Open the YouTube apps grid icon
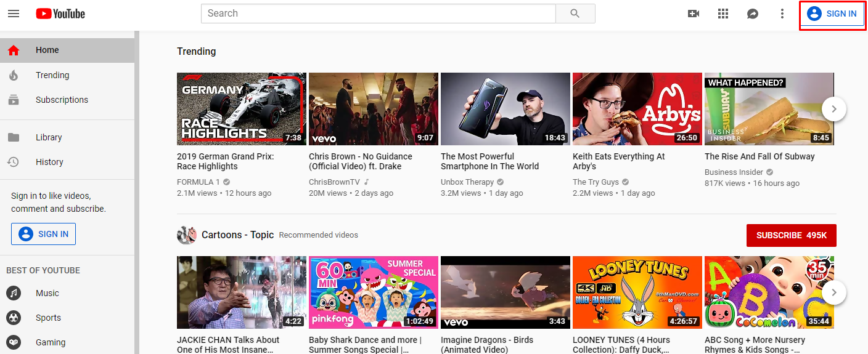Image resolution: width=868 pixels, height=354 pixels. point(723,14)
